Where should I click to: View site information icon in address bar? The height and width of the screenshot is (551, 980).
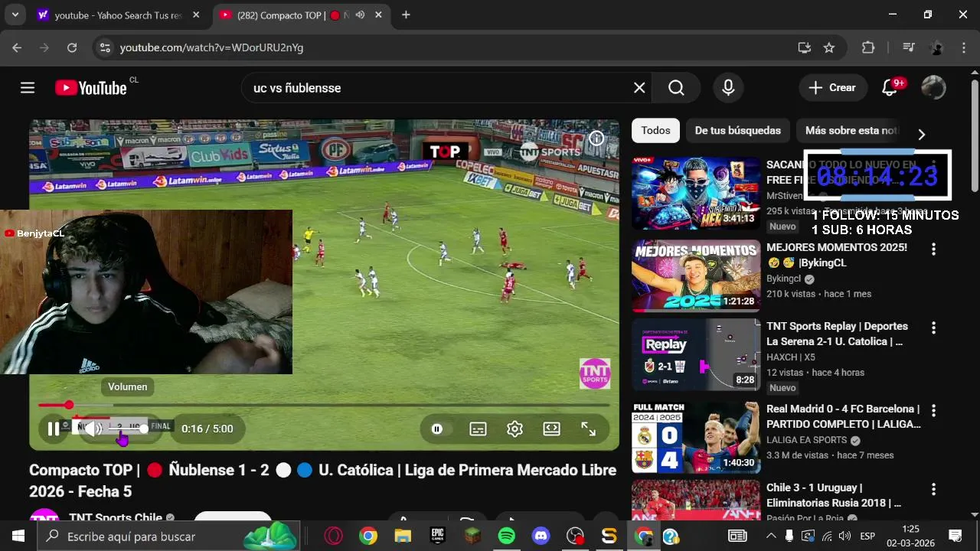click(x=105, y=47)
